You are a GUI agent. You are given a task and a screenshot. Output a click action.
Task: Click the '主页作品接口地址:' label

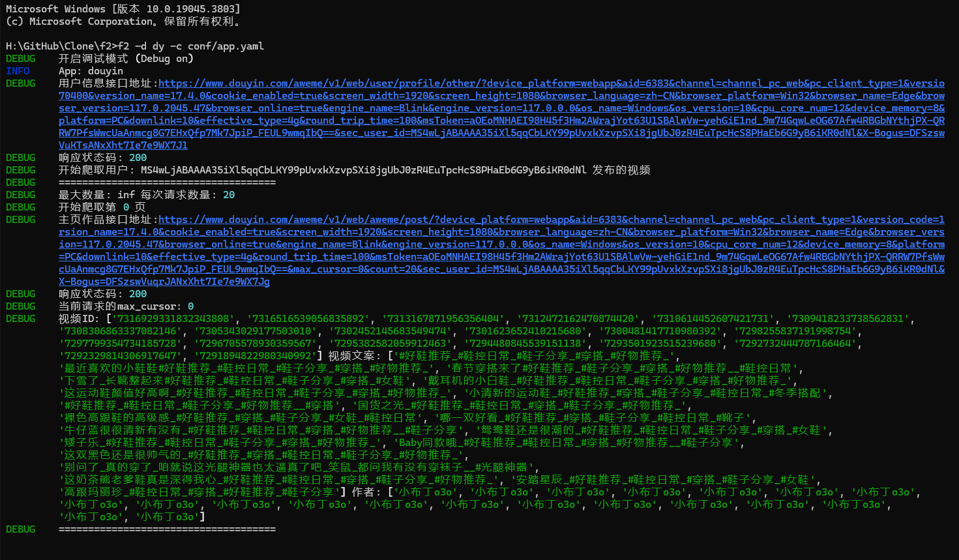click(x=108, y=220)
